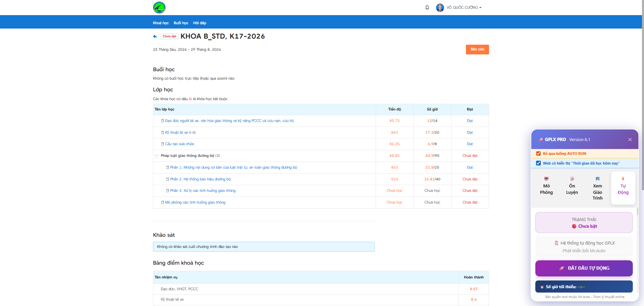The height and width of the screenshot is (306, 644).
Task: Open the Hỏi đáp menu
Action: [200, 23]
